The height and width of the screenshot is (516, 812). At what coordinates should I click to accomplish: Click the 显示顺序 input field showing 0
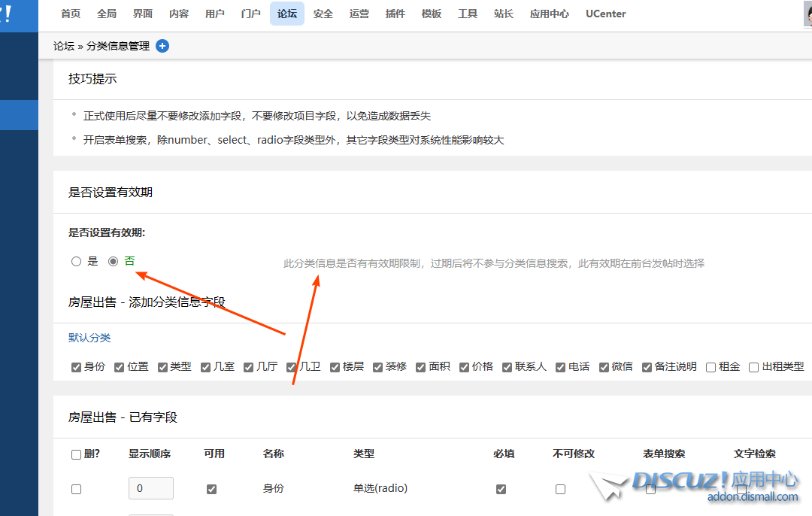150,488
